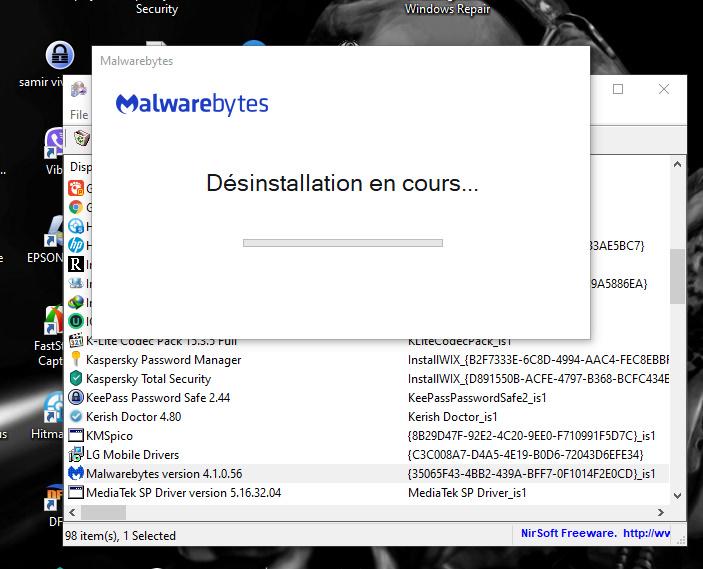The width and height of the screenshot is (703, 569).
Task: Click the vertical scrollbar down arrow
Action: [x=677, y=495]
